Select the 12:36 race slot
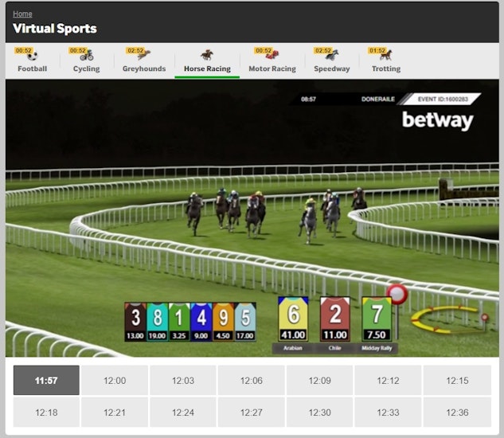The width and height of the screenshot is (504, 438). pyautogui.click(x=457, y=413)
